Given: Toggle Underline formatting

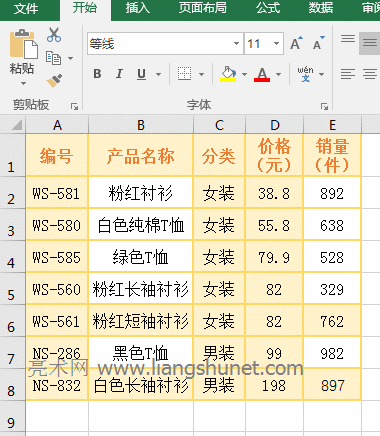Looking at the screenshot, I should [141, 74].
